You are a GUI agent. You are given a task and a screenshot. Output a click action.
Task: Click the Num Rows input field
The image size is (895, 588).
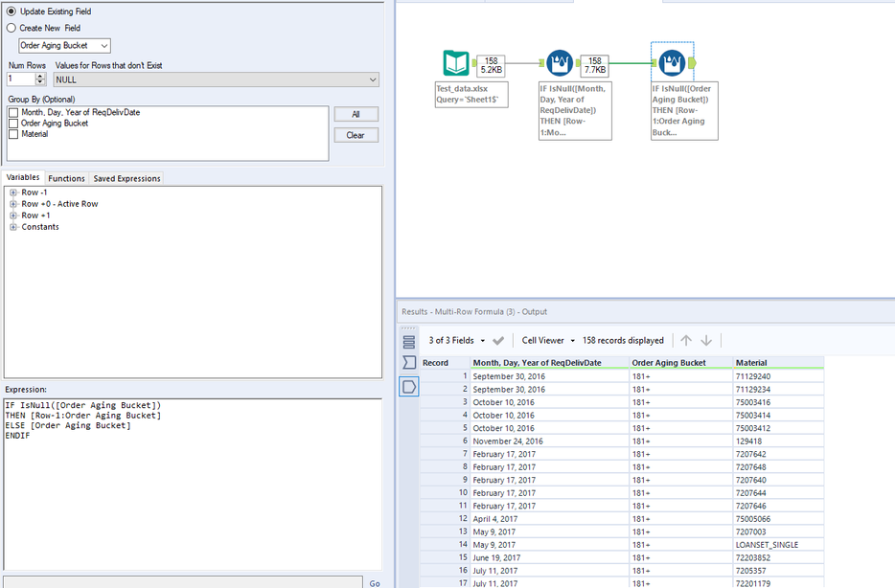coord(21,79)
